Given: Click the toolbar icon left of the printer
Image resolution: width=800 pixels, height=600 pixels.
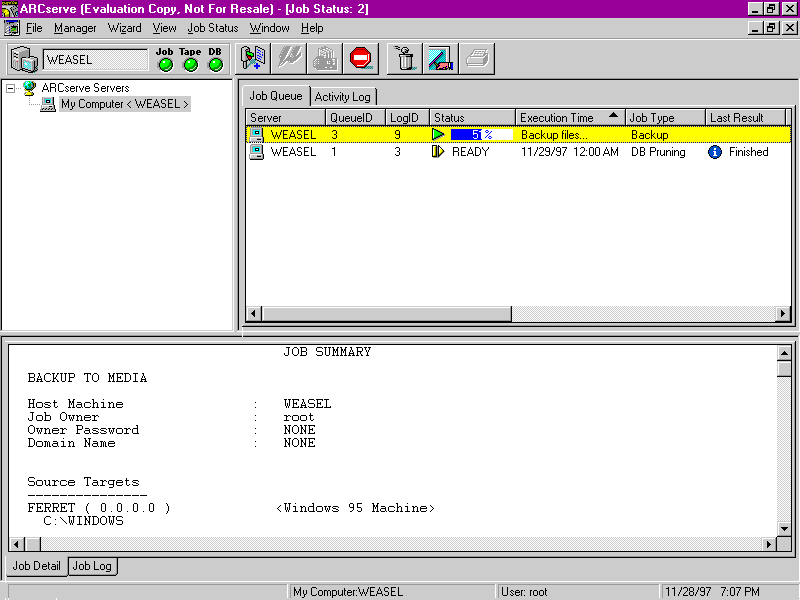Looking at the screenshot, I should pyautogui.click(x=440, y=59).
